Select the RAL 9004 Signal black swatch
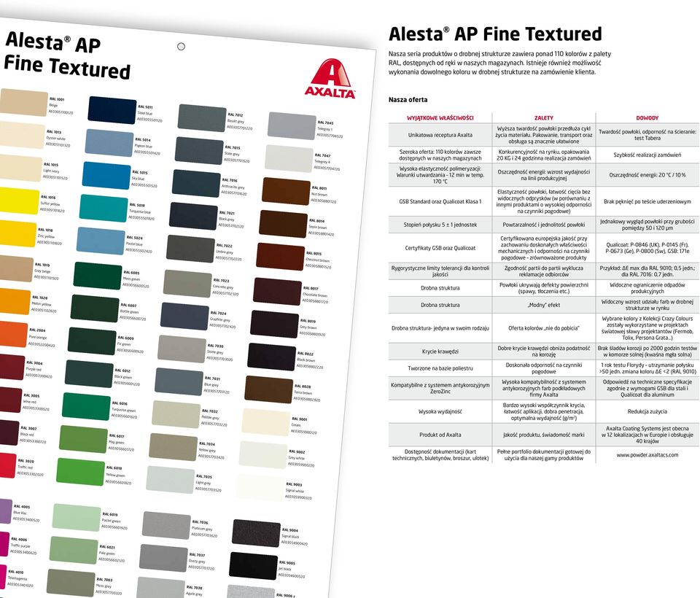 coord(256,534)
